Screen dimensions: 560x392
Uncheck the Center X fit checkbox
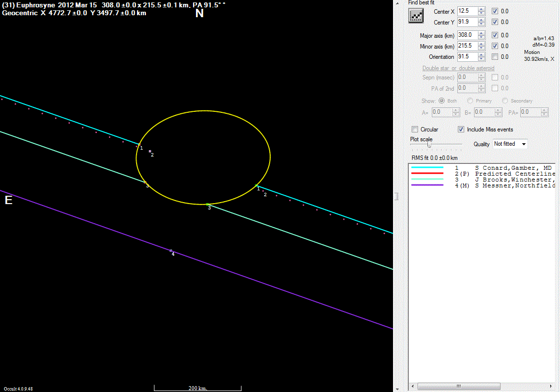[495, 11]
